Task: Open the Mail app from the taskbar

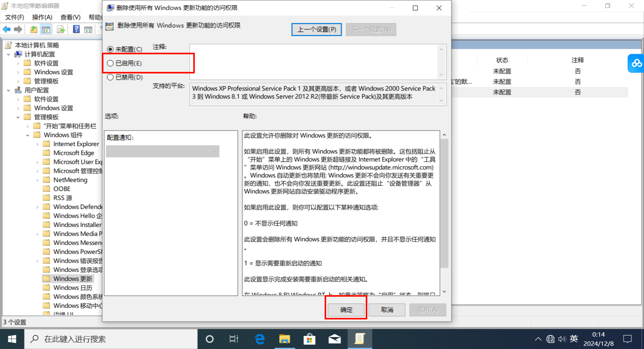Action: (x=335, y=339)
